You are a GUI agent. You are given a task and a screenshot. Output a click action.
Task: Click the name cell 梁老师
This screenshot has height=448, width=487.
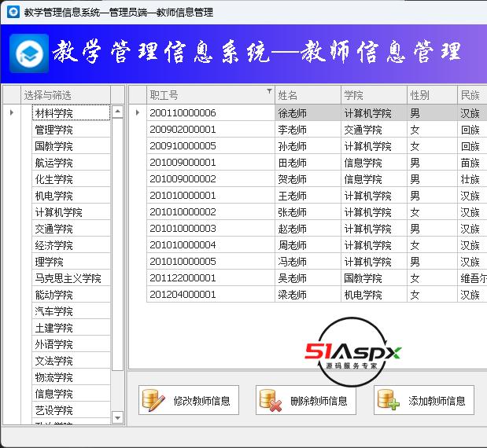308,295
